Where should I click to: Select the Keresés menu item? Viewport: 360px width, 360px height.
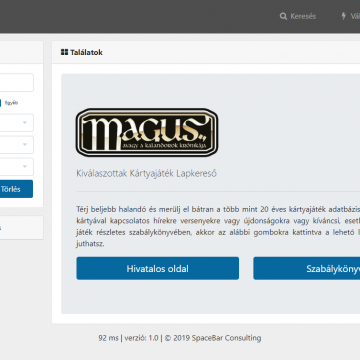tap(298, 16)
